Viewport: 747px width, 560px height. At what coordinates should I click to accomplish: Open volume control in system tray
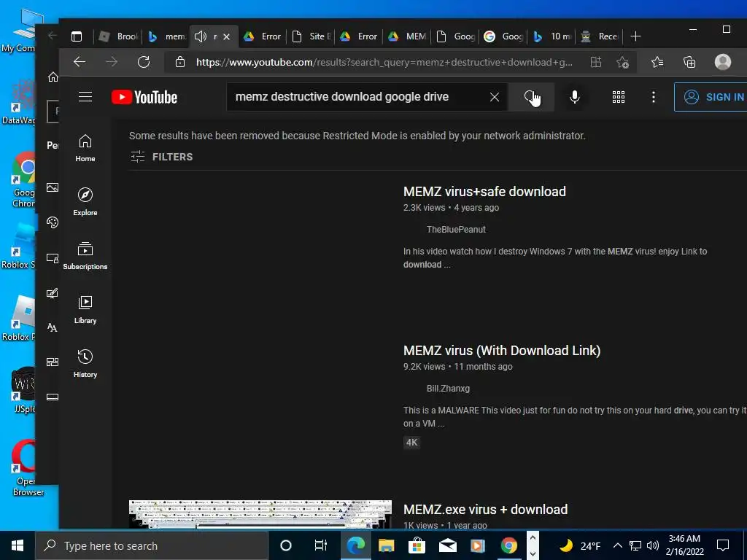[x=653, y=545]
